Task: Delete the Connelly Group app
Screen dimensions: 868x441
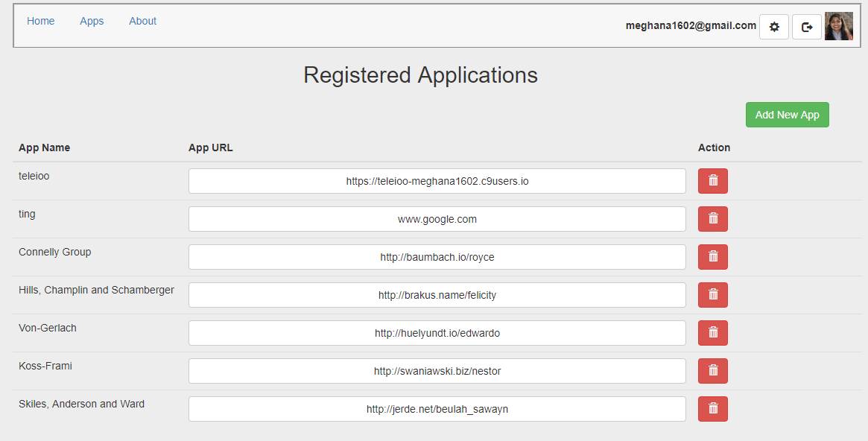Action: pos(712,257)
